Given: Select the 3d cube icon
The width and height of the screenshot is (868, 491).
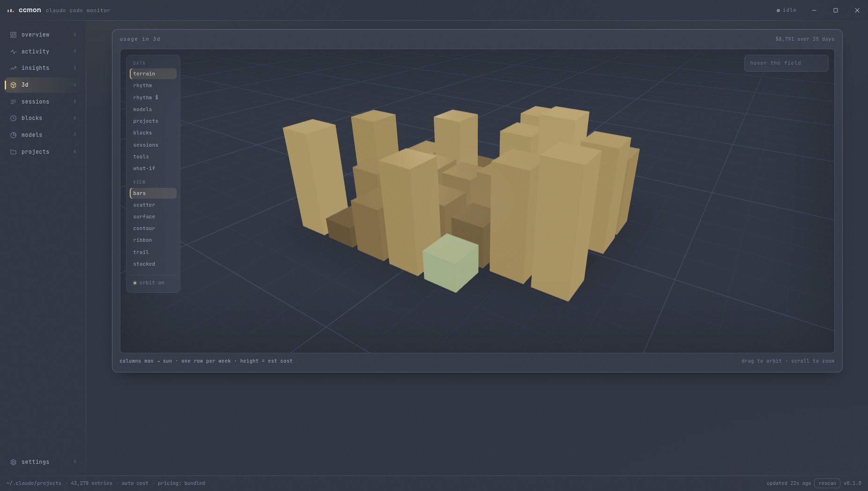Looking at the screenshot, I should [13, 85].
